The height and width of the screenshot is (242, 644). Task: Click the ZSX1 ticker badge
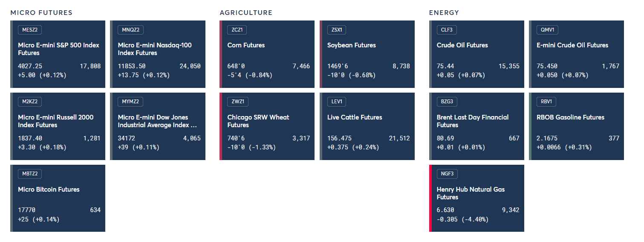[x=337, y=30]
